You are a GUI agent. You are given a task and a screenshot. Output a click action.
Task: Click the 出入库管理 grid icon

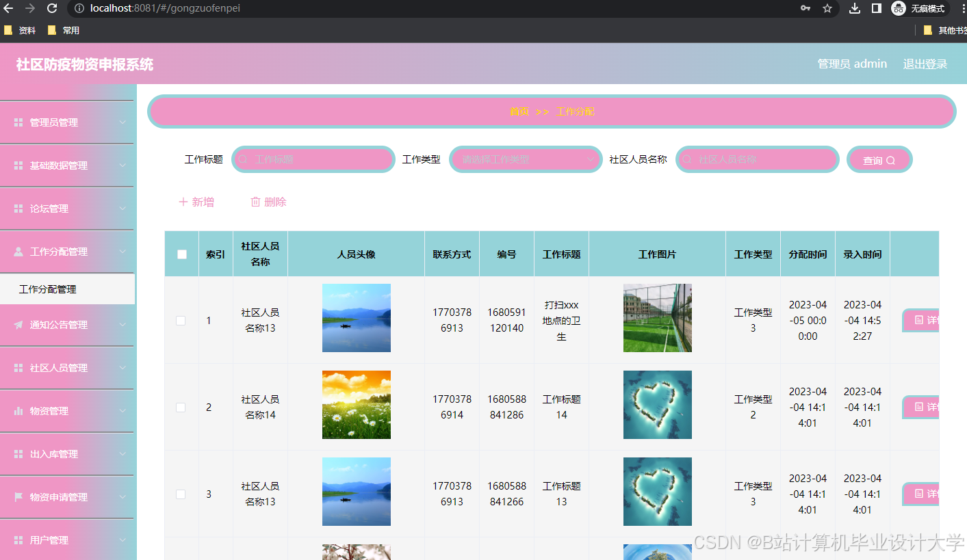tap(18, 454)
